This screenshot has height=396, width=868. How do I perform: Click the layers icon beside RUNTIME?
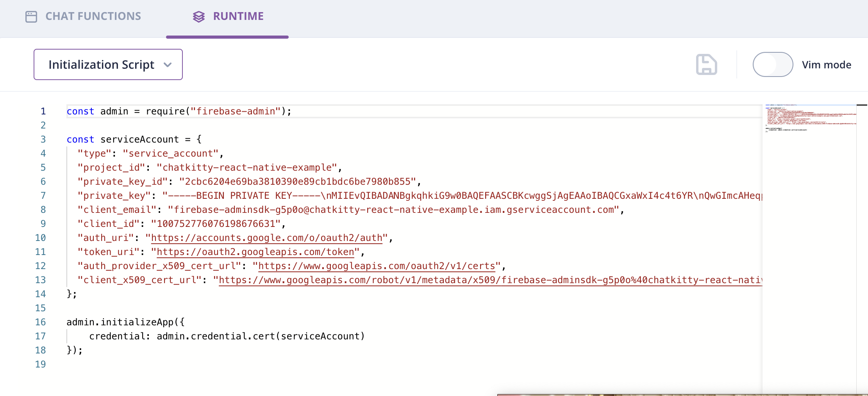coord(199,16)
